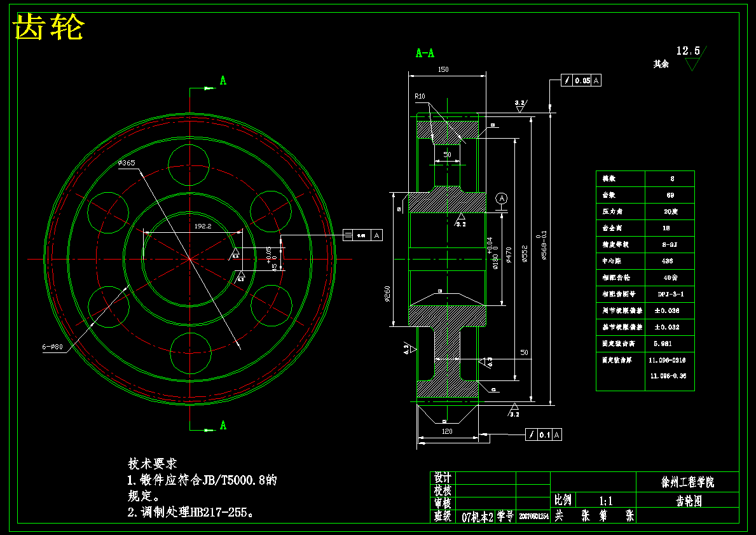Select the R10 radius callout
Screen dimensions: 756x535
tap(420, 97)
